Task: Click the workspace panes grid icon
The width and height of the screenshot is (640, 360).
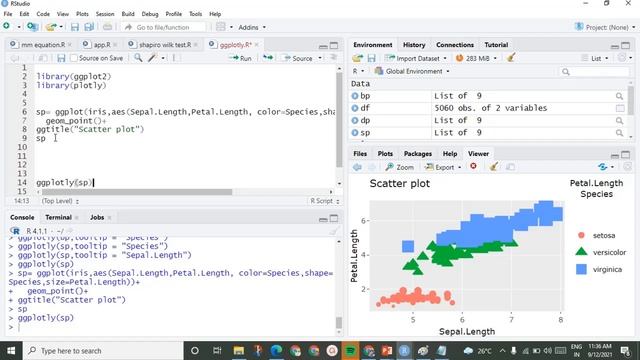Action: point(221,27)
